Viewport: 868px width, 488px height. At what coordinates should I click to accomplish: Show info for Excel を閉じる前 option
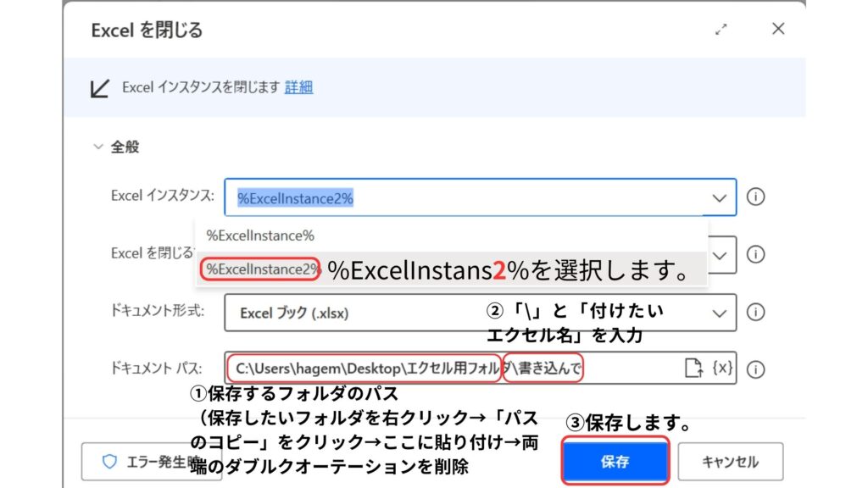[755, 254]
